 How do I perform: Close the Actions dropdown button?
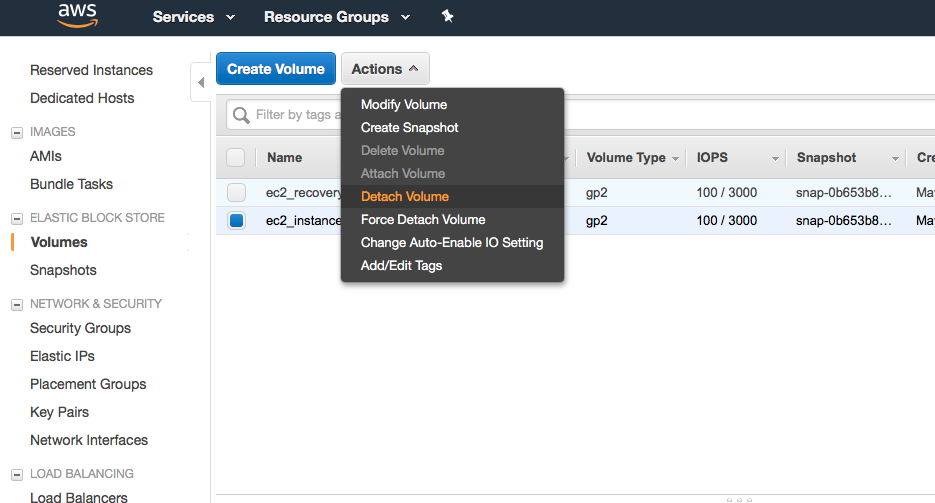click(x=385, y=69)
